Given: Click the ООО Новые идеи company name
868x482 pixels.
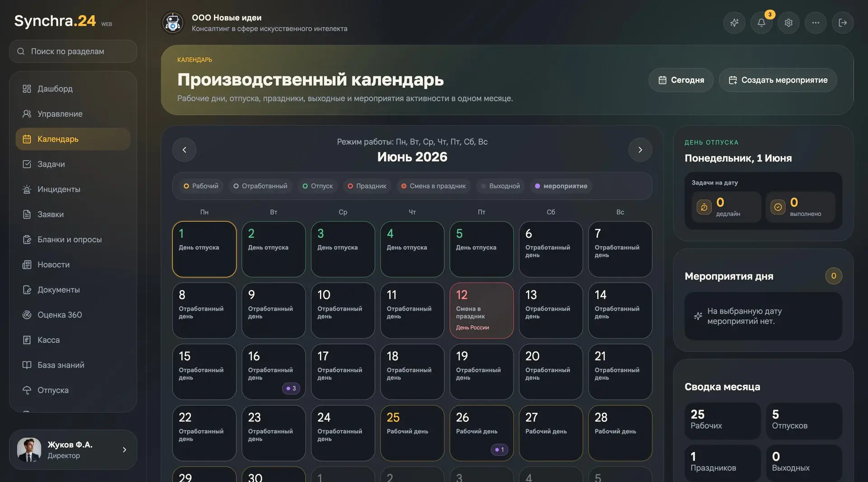Looking at the screenshot, I should pyautogui.click(x=226, y=18).
